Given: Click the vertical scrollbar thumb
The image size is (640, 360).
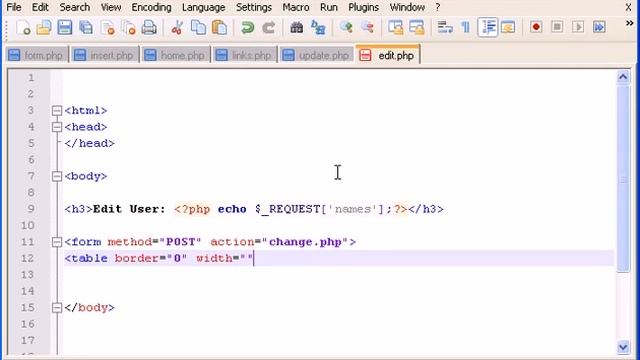Looking at the screenshot, I should pyautogui.click(x=623, y=178).
